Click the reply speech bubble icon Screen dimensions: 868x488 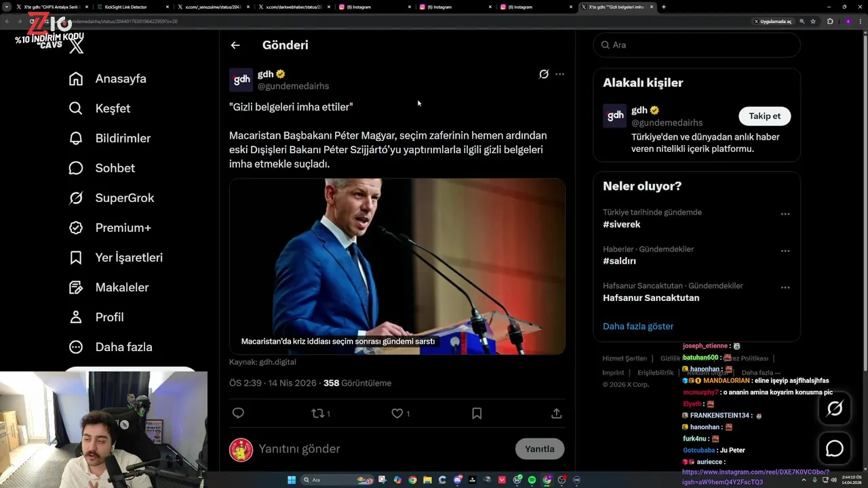(238, 413)
